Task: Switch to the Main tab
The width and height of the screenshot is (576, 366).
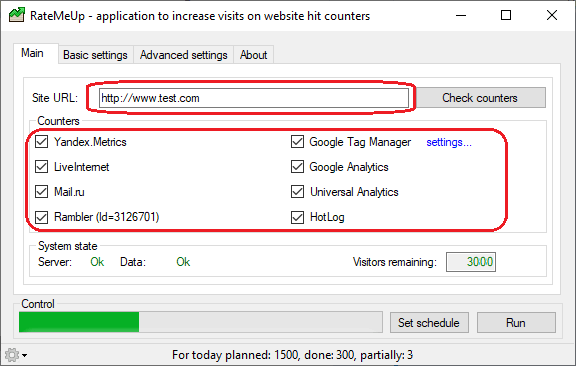Action: (x=32, y=53)
